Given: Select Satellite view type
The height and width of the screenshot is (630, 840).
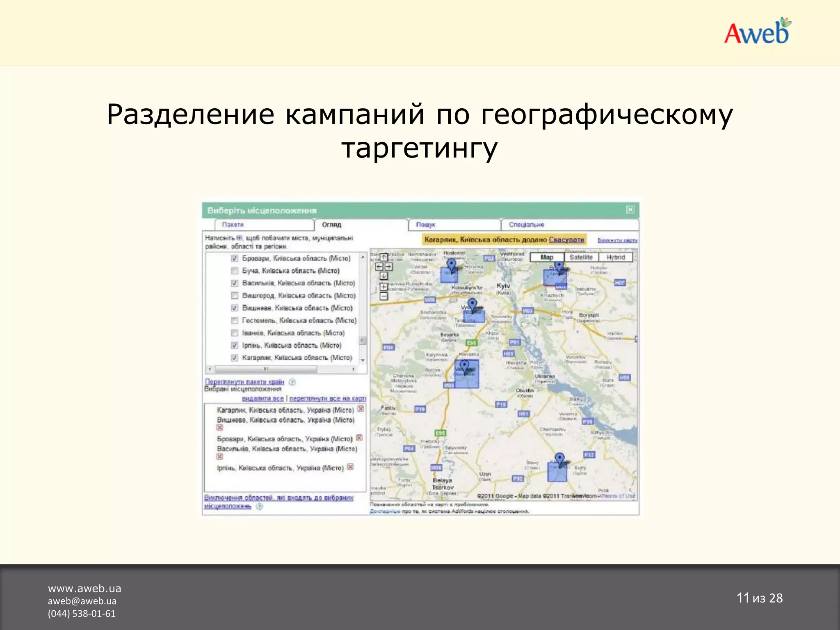Looking at the screenshot, I should (x=581, y=257).
